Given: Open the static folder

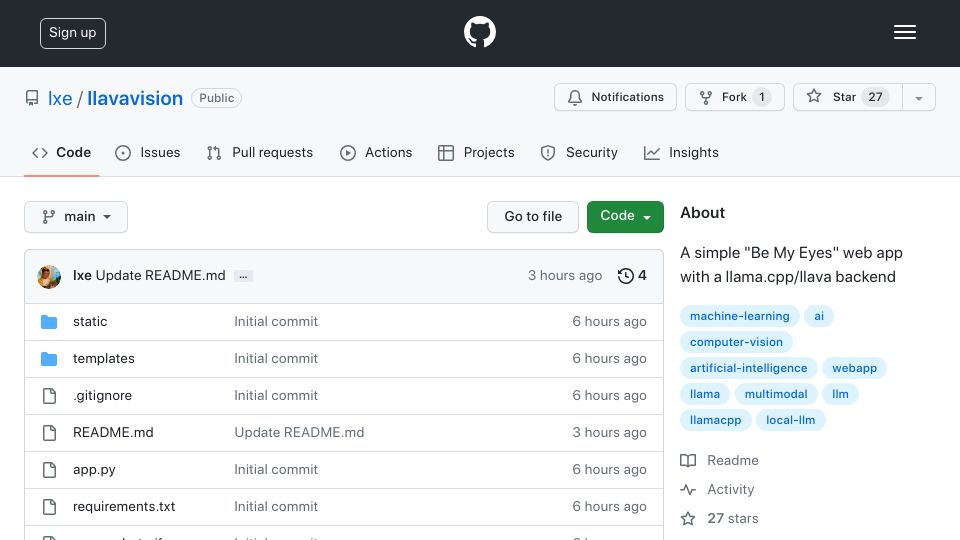Looking at the screenshot, I should click(x=90, y=321).
